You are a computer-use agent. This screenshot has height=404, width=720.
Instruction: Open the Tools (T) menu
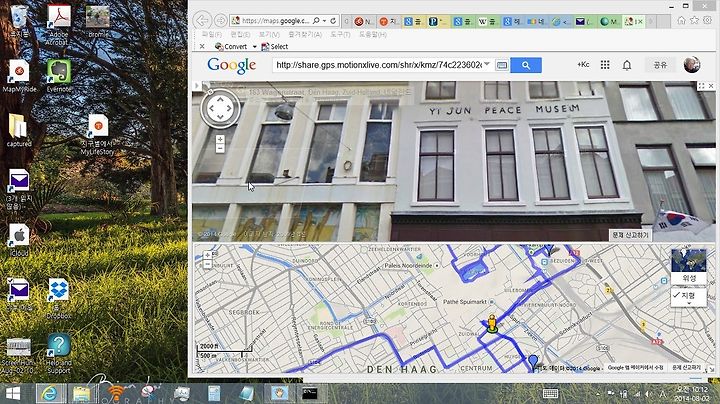pos(340,34)
